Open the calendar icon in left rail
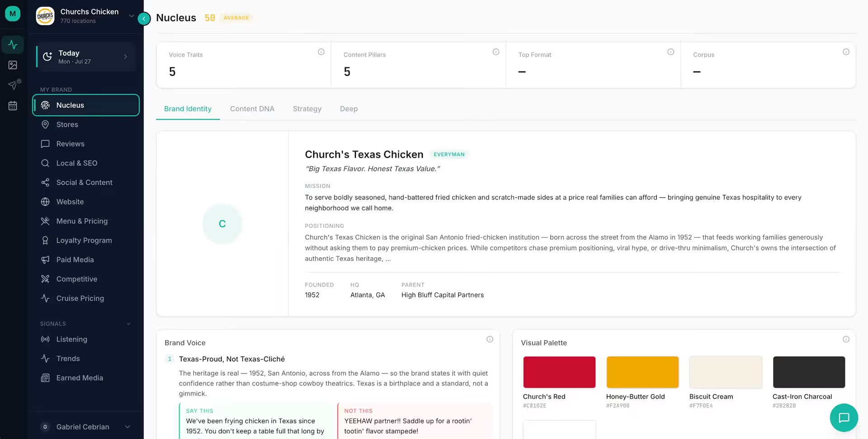This screenshot has width=868, height=439. point(13,106)
